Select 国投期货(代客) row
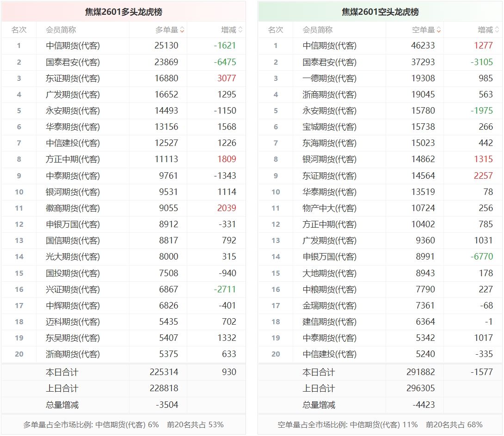The image size is (504, 436). click(123, 273)
